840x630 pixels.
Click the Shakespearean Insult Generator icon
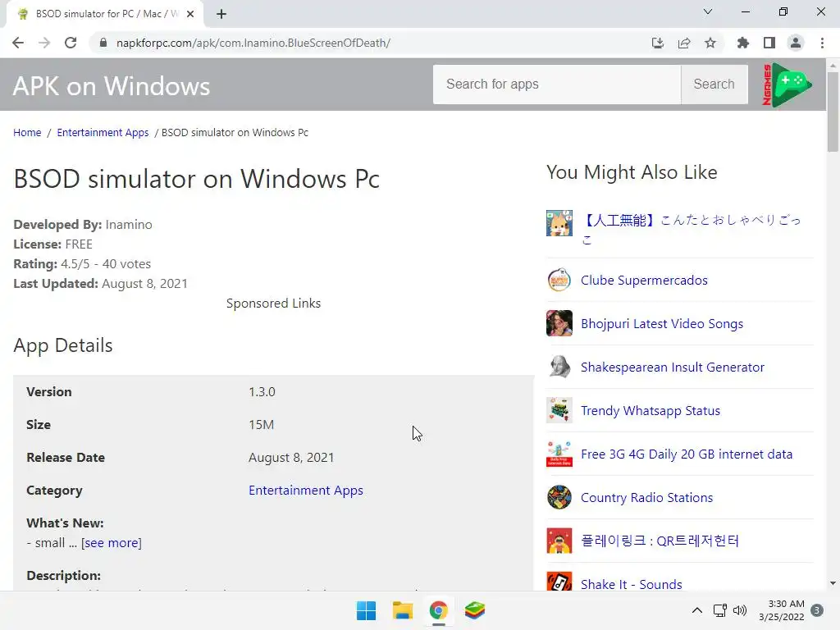(559, 367)
